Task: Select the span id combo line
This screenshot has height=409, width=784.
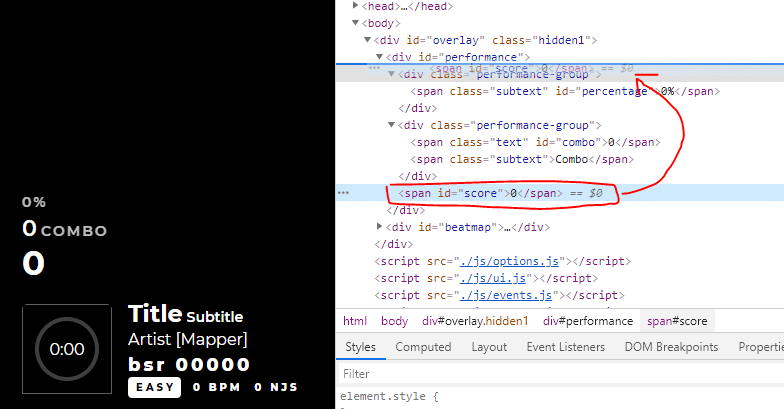Action: click(x=535, y=142)
